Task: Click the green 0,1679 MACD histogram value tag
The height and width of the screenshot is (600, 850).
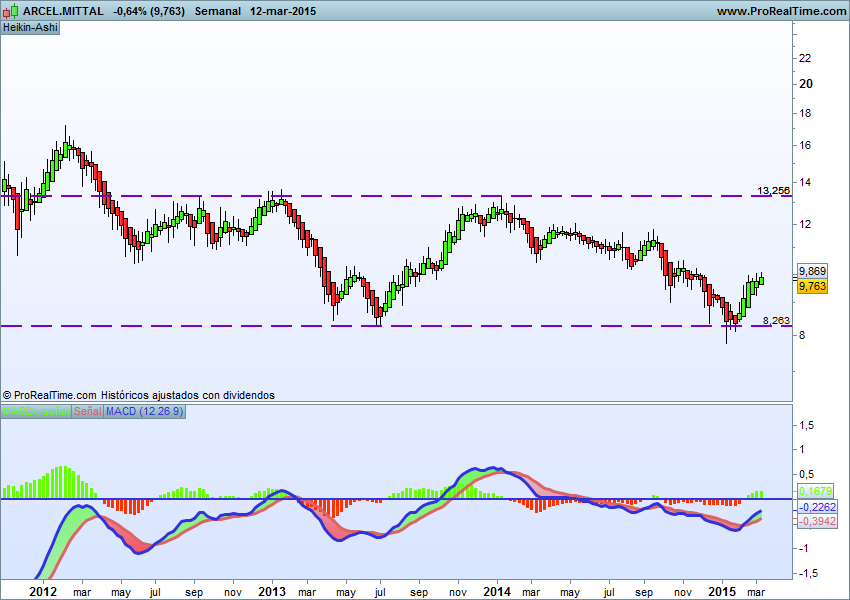Action: click(x=815, y=491)
